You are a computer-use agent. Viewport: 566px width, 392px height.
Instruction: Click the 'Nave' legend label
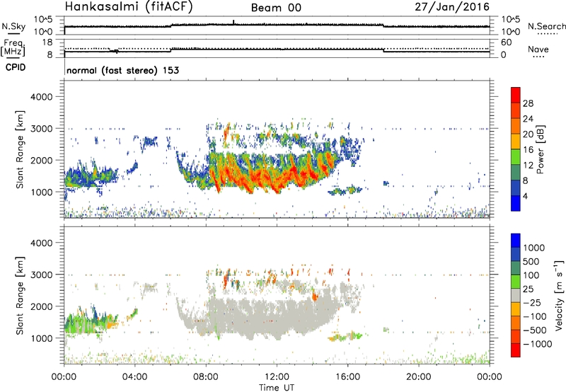538,50
